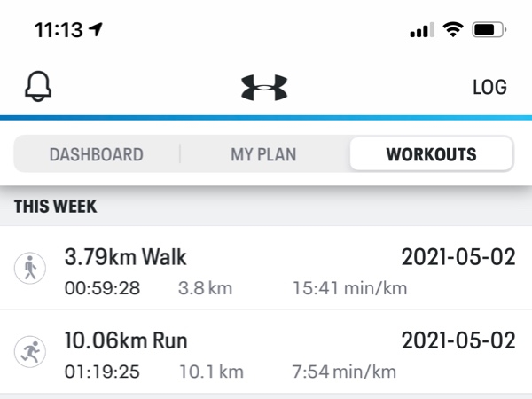The width and height of the screenshot is (532, 399).
Task: Switch to the My Plan tab
Action: [263, 154]
